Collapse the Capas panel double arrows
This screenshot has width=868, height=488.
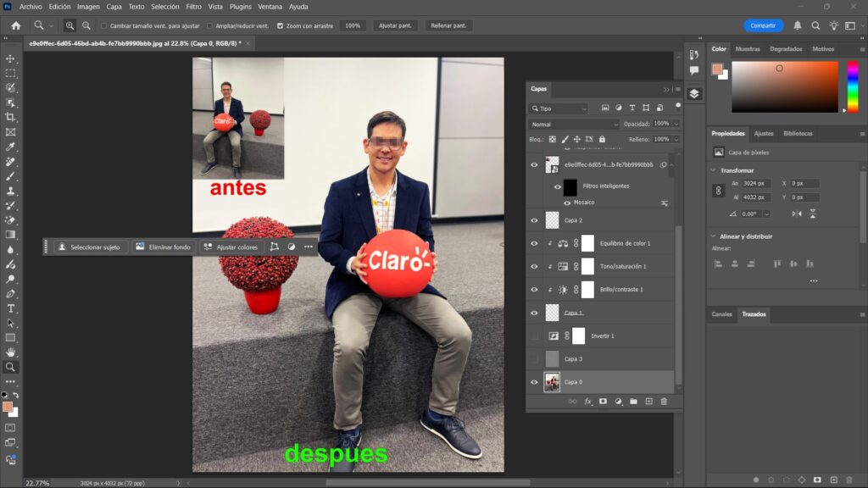point(666,89)
